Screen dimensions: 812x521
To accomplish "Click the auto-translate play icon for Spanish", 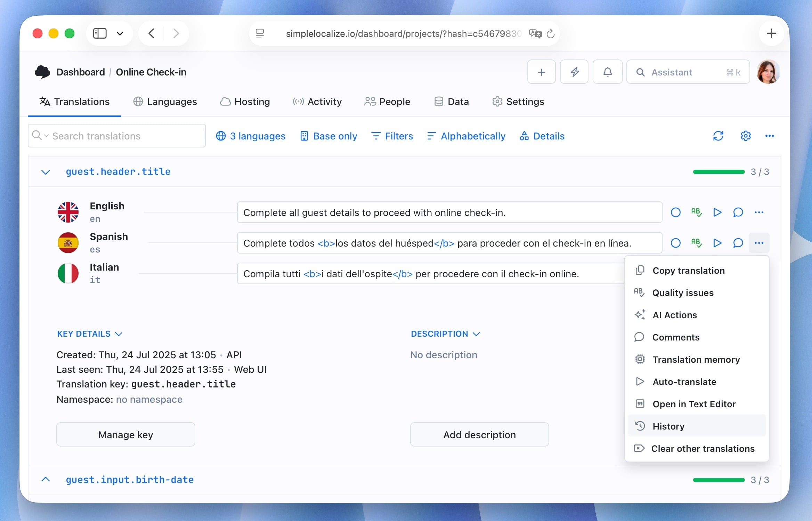I will pos(717,243).
